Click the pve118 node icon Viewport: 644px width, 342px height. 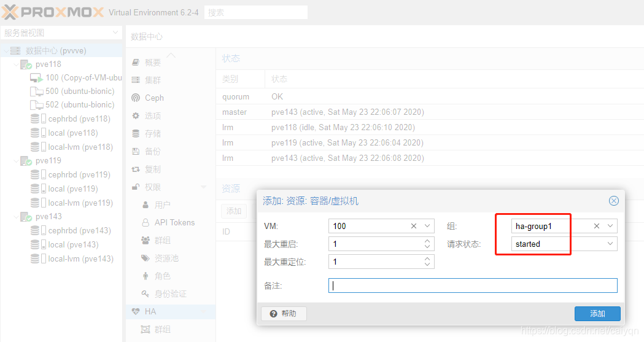(26, 64)
